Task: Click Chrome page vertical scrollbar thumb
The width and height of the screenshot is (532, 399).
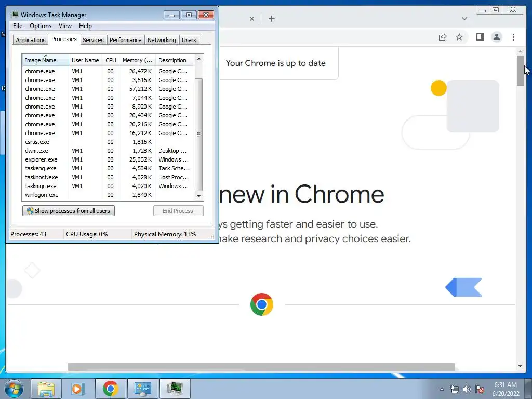Action: (x=520, y=71)
